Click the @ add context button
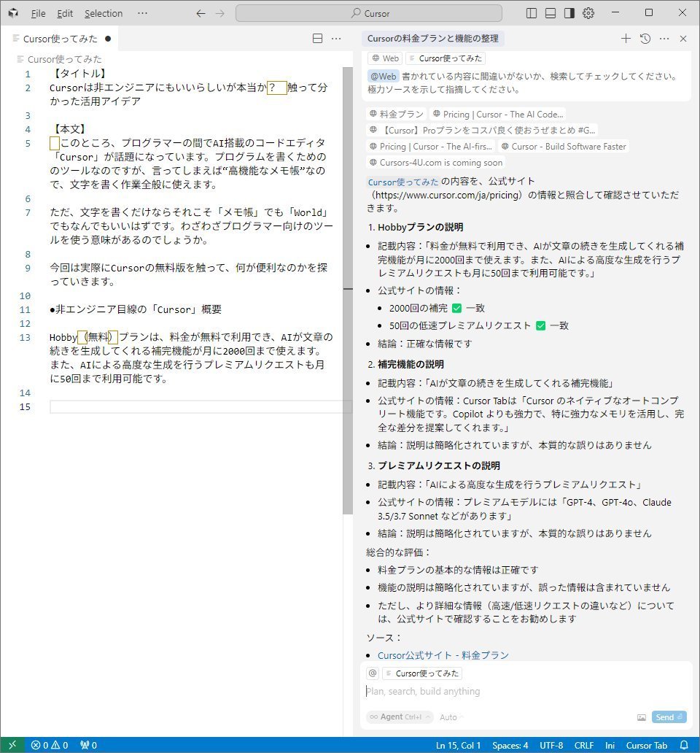This screenshot has width=700, height=753. pyautogui.click(x=373, y=673)
